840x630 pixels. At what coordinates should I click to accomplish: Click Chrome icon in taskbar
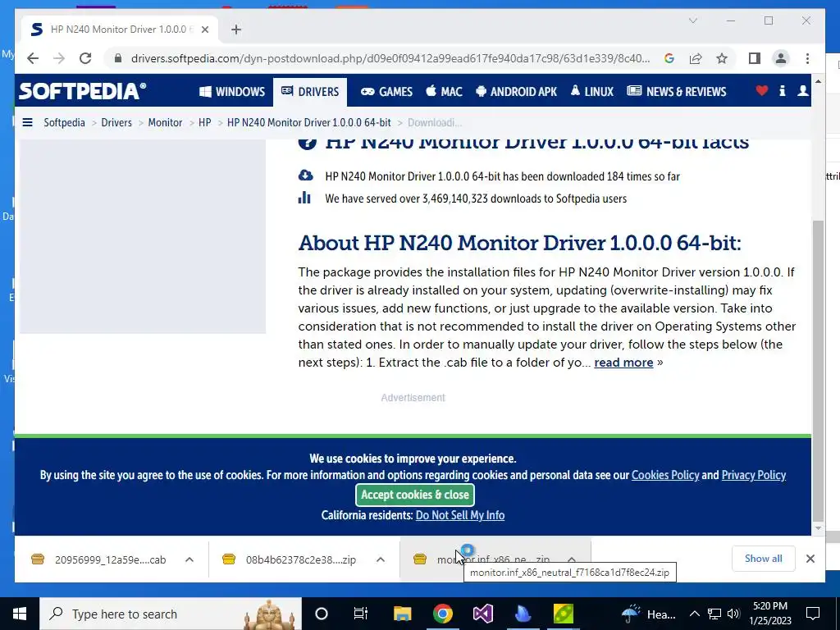click(442, 614)
